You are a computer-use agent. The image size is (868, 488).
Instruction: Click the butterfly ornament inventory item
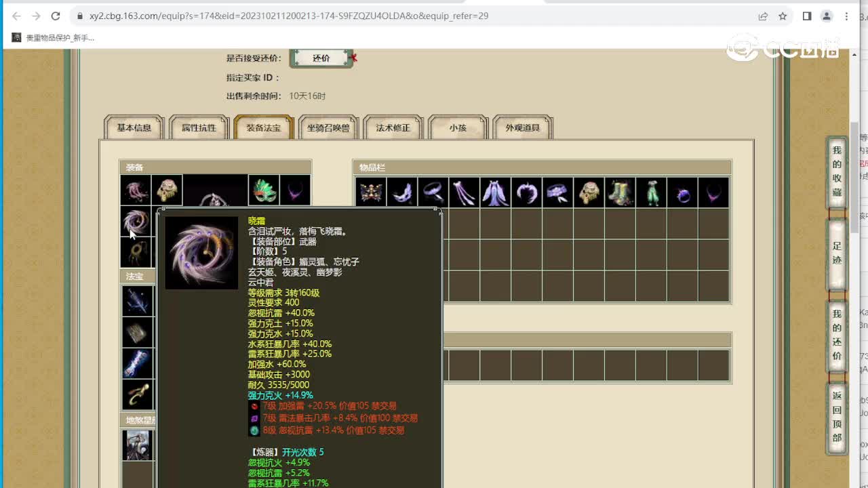coord(370,192)
